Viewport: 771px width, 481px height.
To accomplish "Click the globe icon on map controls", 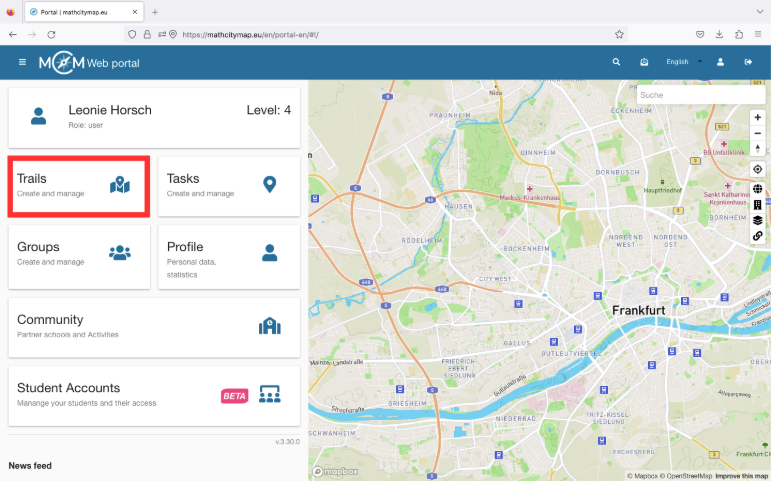I will point(757,189).
